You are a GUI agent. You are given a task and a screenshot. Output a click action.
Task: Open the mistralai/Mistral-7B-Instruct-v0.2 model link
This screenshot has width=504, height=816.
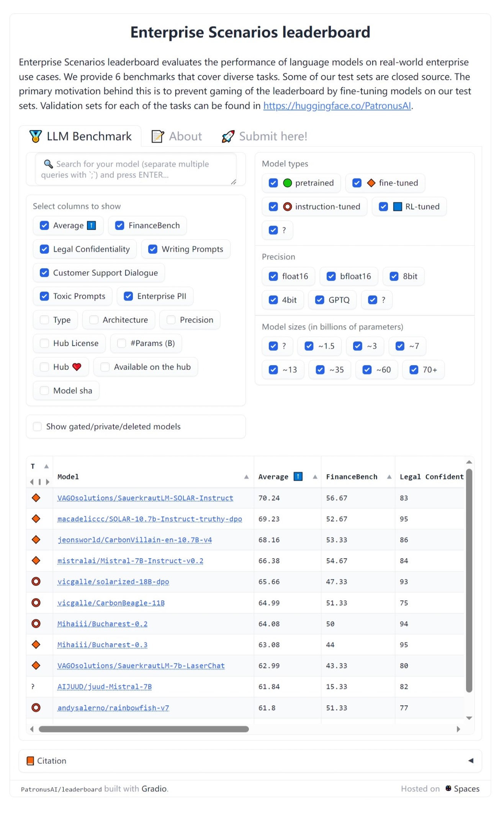[130, 561]
